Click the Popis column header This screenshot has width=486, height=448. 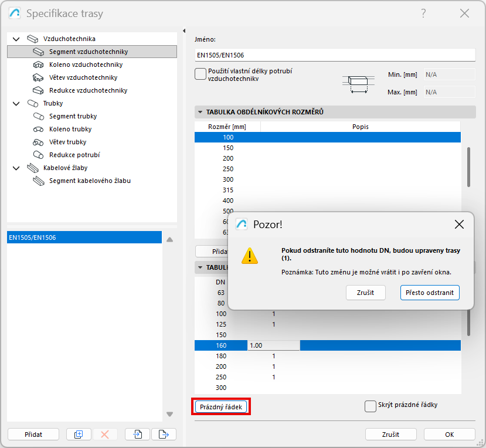click(x=361, y=127)
